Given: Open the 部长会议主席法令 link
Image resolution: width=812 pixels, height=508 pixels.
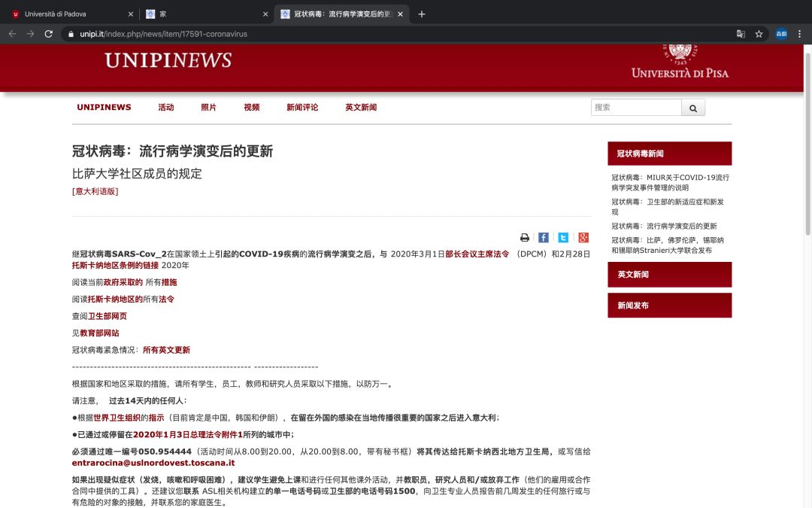Looking at the screenshot, I should point(477,254).
